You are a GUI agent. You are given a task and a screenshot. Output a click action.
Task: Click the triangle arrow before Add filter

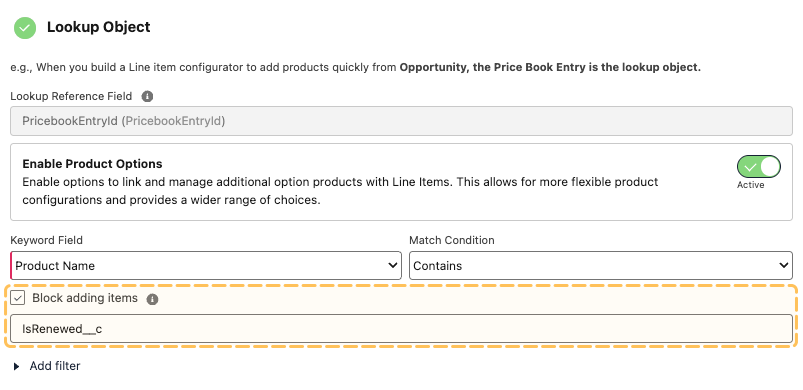coord(16,366)
